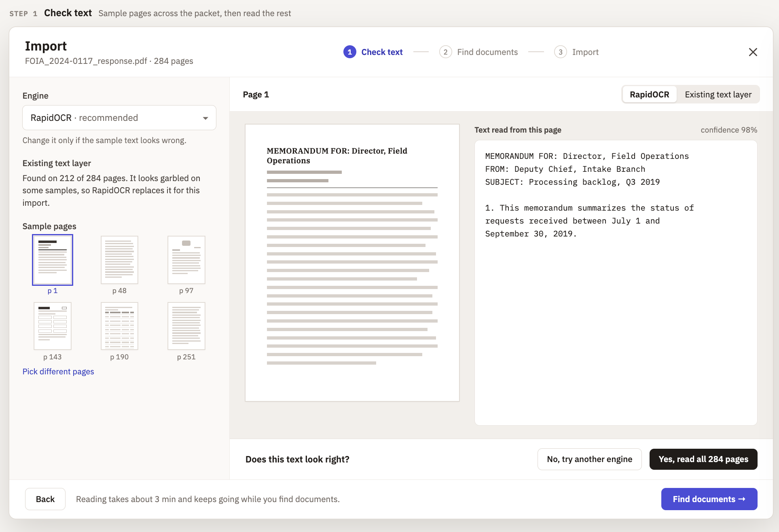Select sample page p 48 thumbnail
Image resolution: width=779 pixels, height=532 pixels.
(119, 260)
